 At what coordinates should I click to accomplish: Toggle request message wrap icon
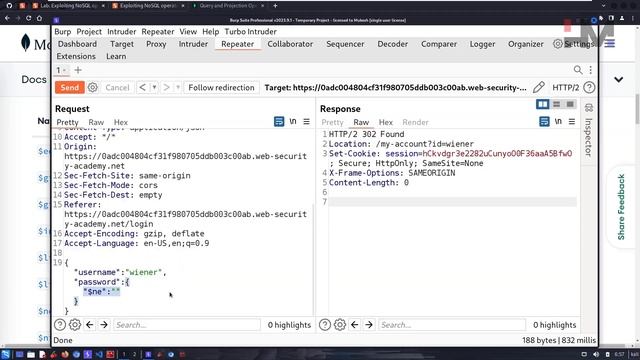coord(279,121)
